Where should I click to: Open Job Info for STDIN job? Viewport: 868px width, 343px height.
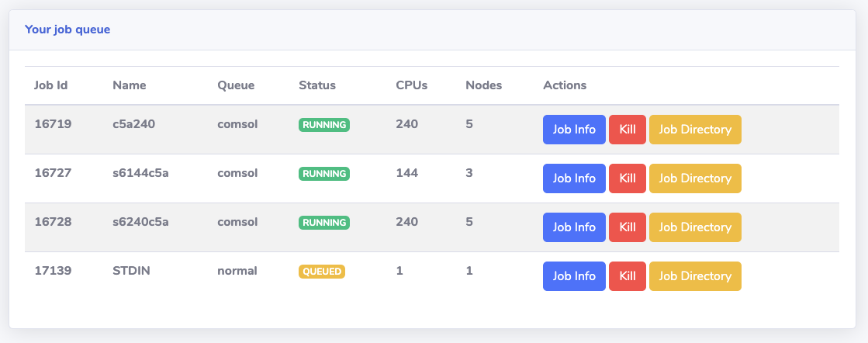pyautogui.click(x=574, y=276)
